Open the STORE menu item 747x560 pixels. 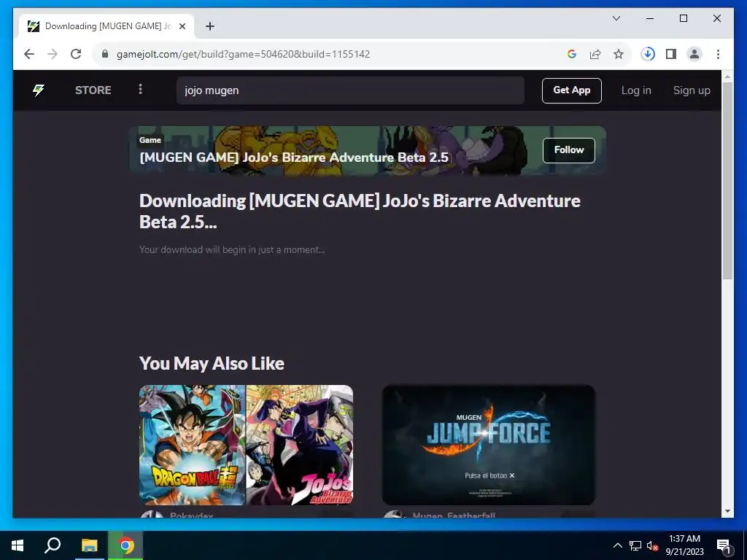[x=93, y=90]
